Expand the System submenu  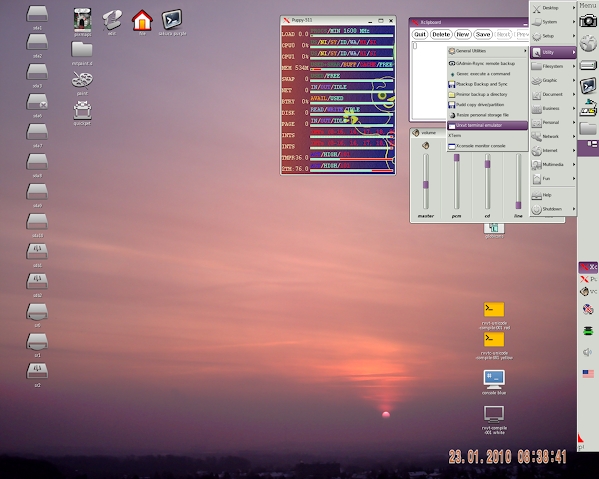coord(553,22)
